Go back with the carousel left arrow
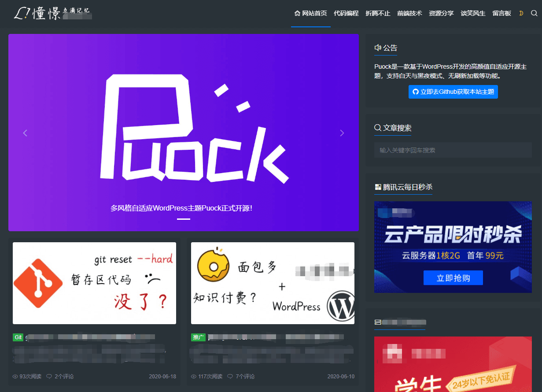The height and width of the screenshot is (392, 542). coord(25,133)
